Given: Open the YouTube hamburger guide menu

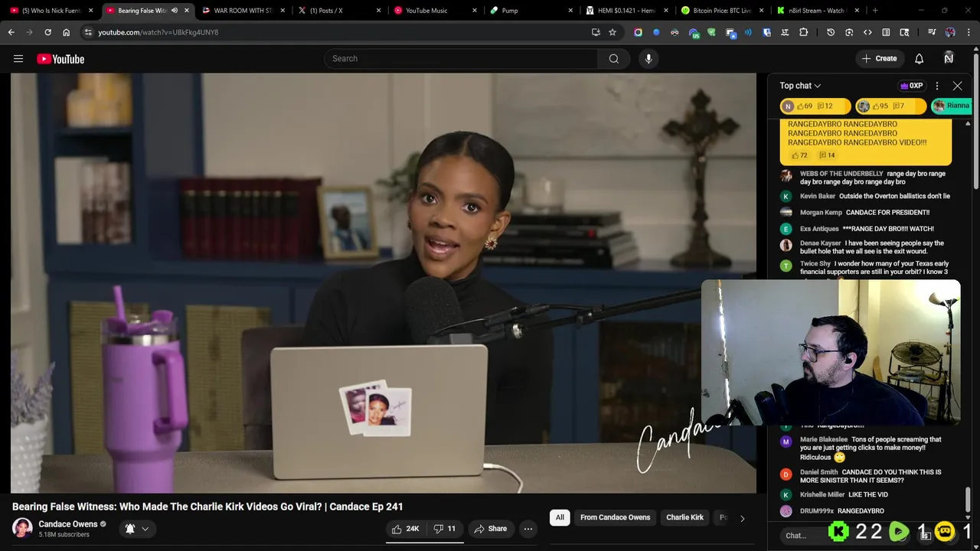Looking at the screenshot, I should (x=18, y=59).
